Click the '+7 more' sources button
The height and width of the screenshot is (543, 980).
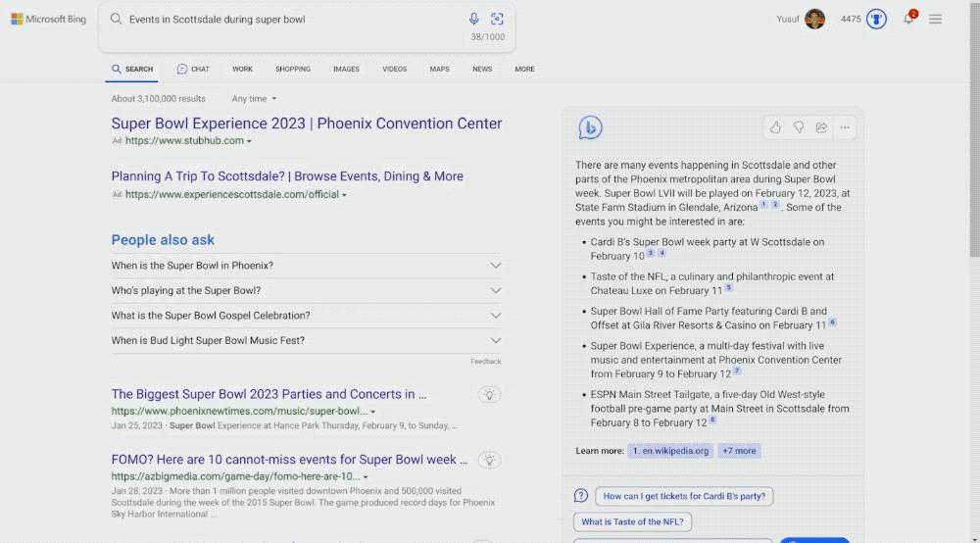pos(739,451)
